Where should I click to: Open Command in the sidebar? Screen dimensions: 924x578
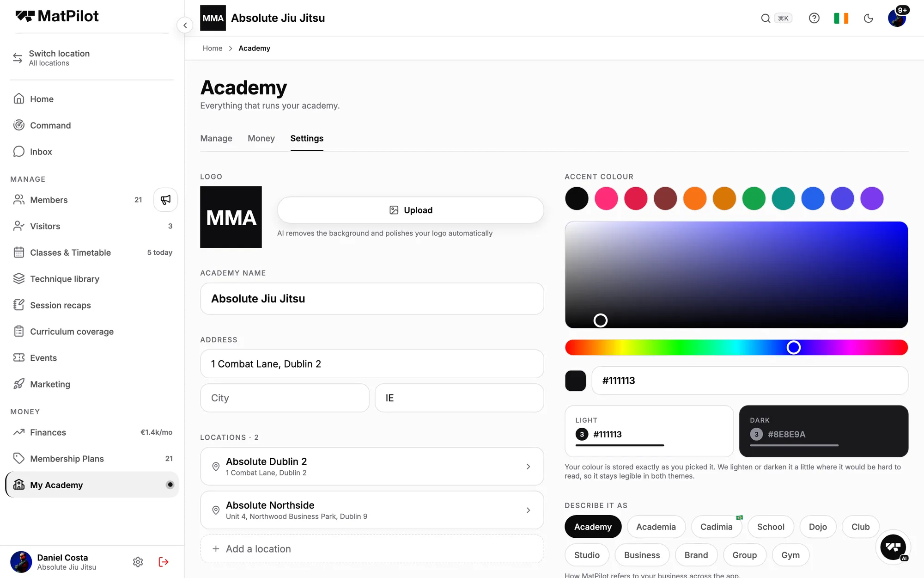tap(91, 125)
